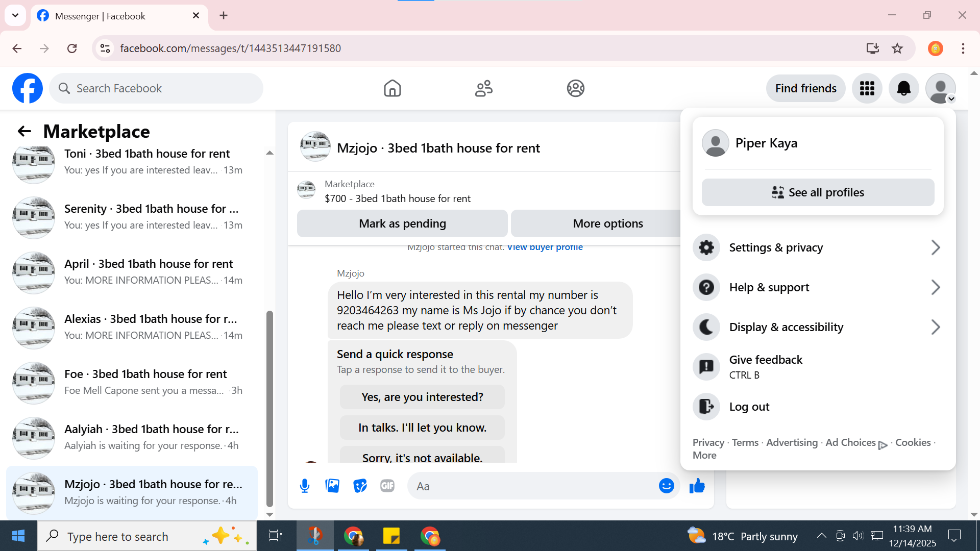Send quick response 'In talks. I'll let you know.'
This screenshot has height=551, width=980.
pos(422,428)
